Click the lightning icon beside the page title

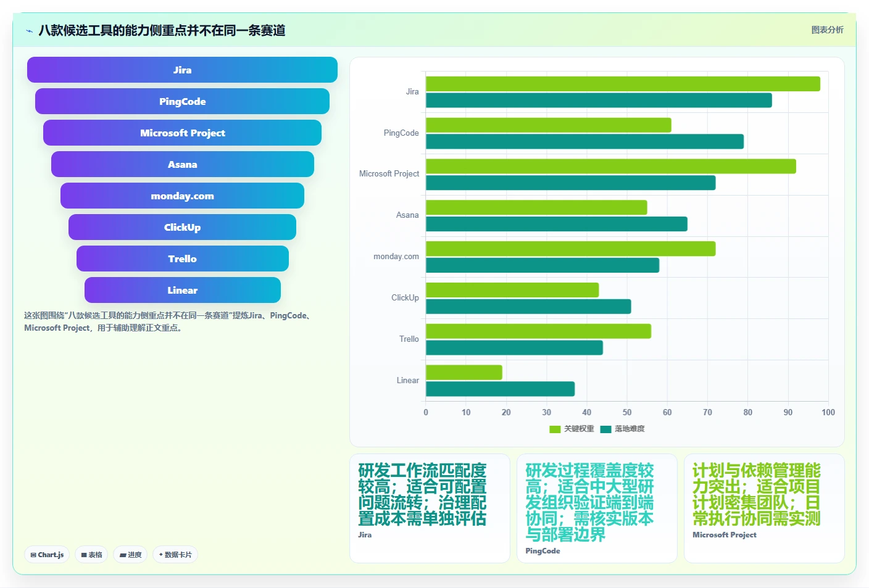click(29, 31)
